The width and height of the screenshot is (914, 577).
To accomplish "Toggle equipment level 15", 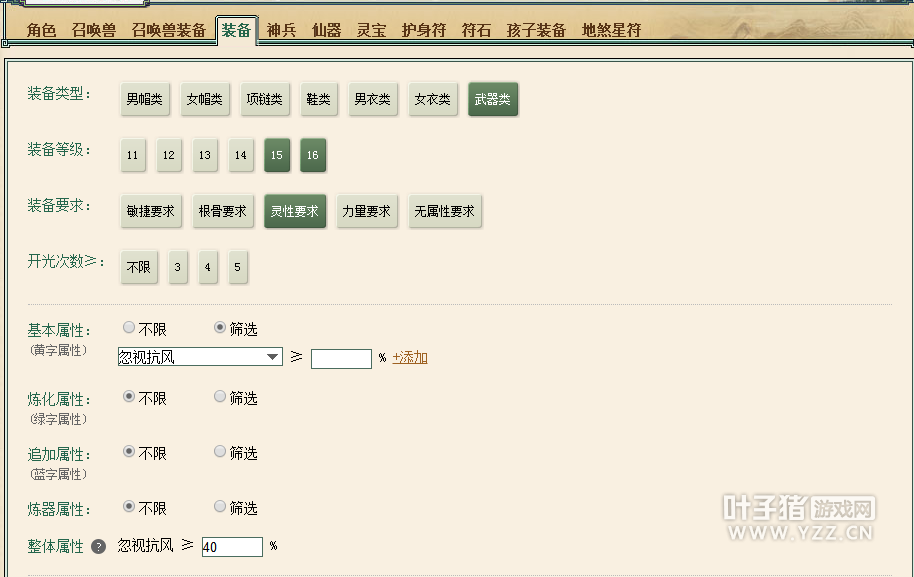I will click(277, 155).
